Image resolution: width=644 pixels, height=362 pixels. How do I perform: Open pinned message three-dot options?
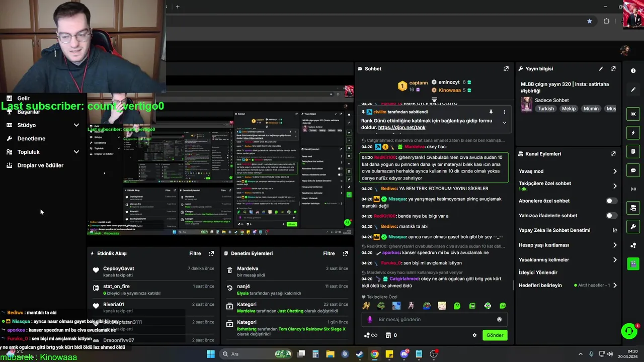pyautogui.click(x=504, y=112)
